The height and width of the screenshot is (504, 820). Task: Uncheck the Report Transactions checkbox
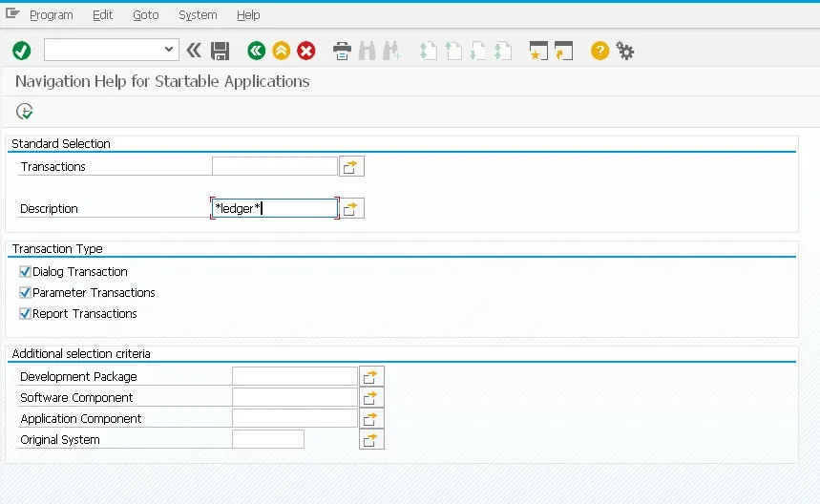tap(25, 314)
